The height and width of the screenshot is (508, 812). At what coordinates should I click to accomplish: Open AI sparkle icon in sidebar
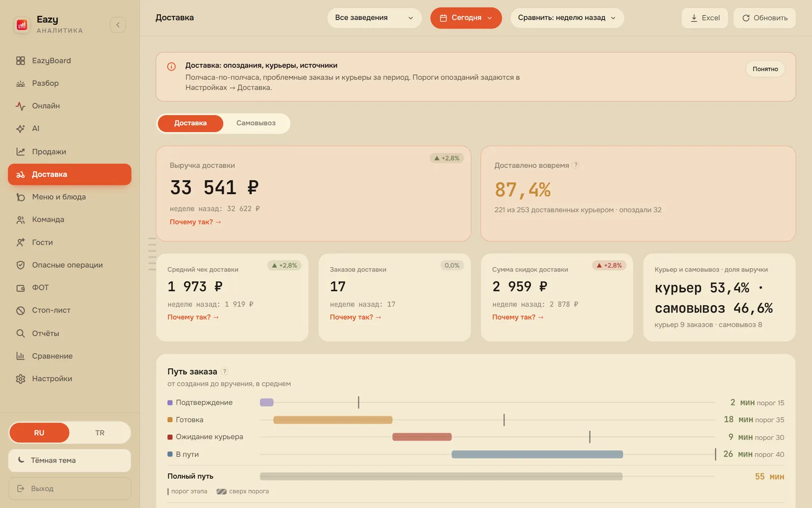pyautogui.click(x=20, y=129)
